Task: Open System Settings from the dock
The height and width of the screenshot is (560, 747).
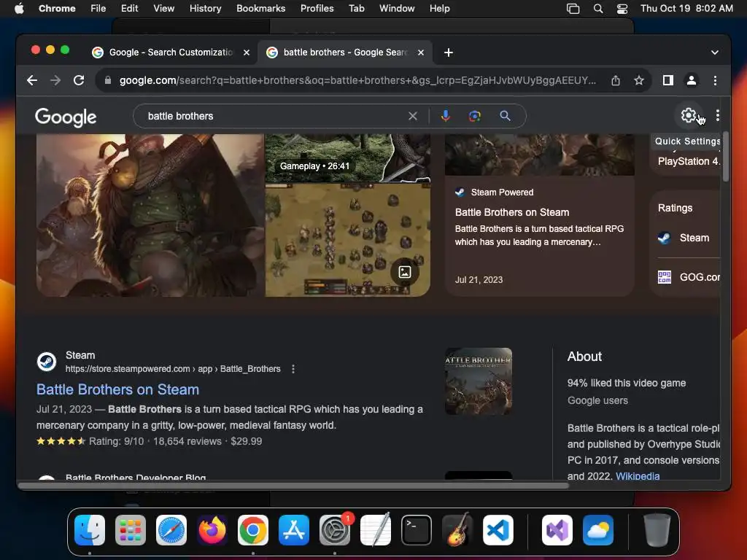Action: [x=334, y=530]
